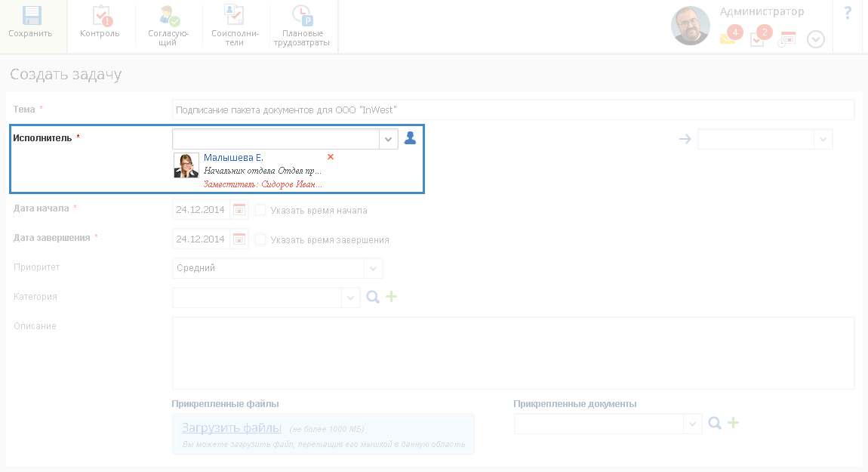Click the Категория search magnifier icon

372,298
